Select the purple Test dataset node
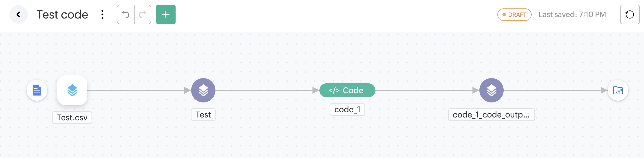 pyautogui.click(x=203, y=90)
